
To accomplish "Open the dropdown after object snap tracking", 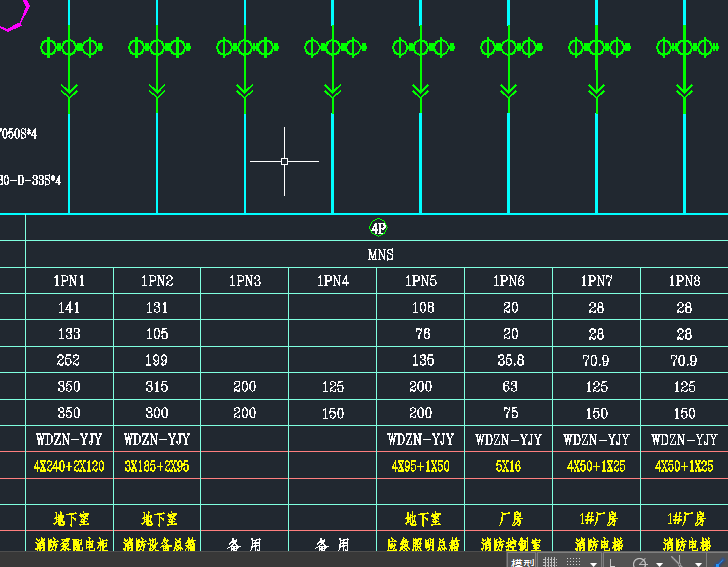I will click(x=698, y=563).
